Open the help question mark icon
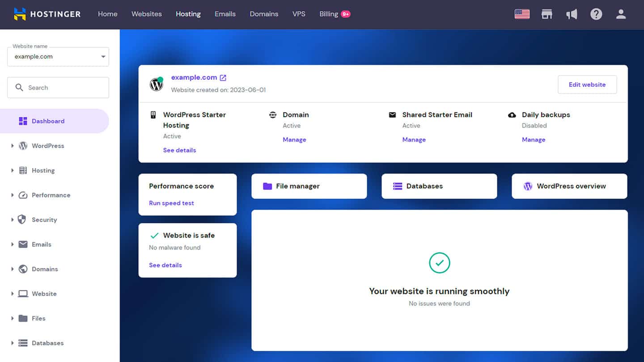This screenshot has height=362, width=644. [x=596, y=14]
